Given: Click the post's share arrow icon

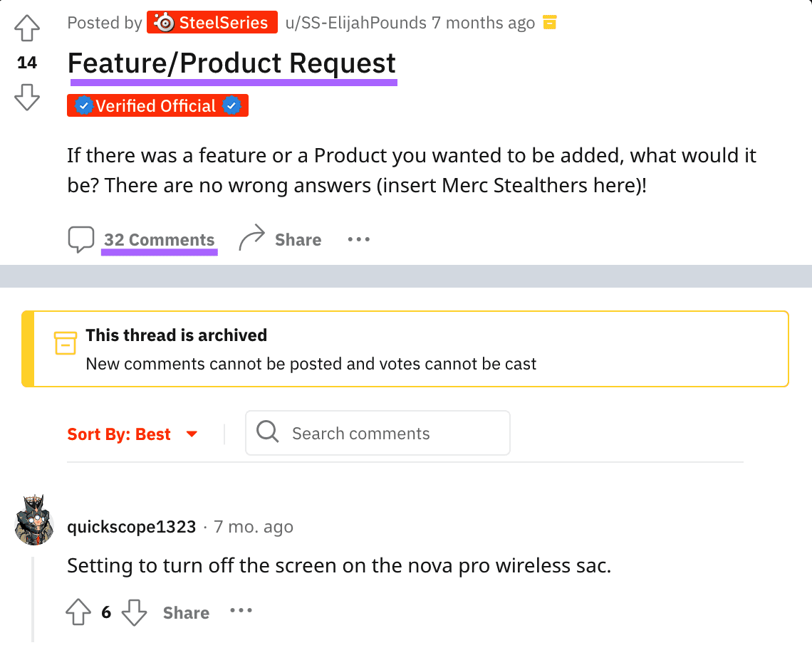Looking at the screenshot, I should (x=251, y=239).
